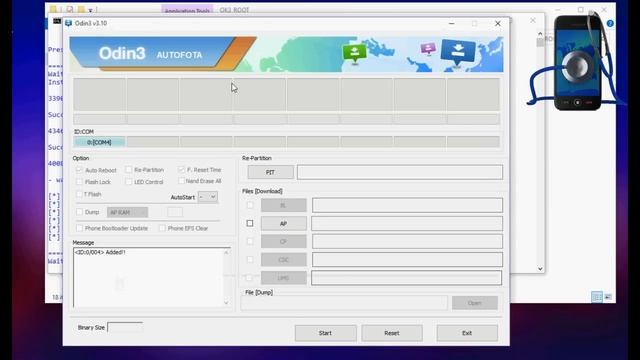Check the T Flash option
The image size is (640, 360).
click(x=79, y=194)
